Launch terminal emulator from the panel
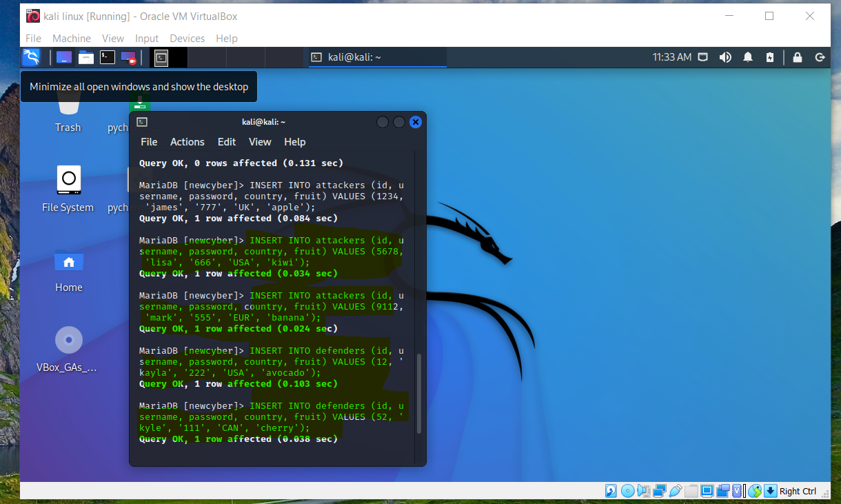841x504 pixels. (108, 57)
